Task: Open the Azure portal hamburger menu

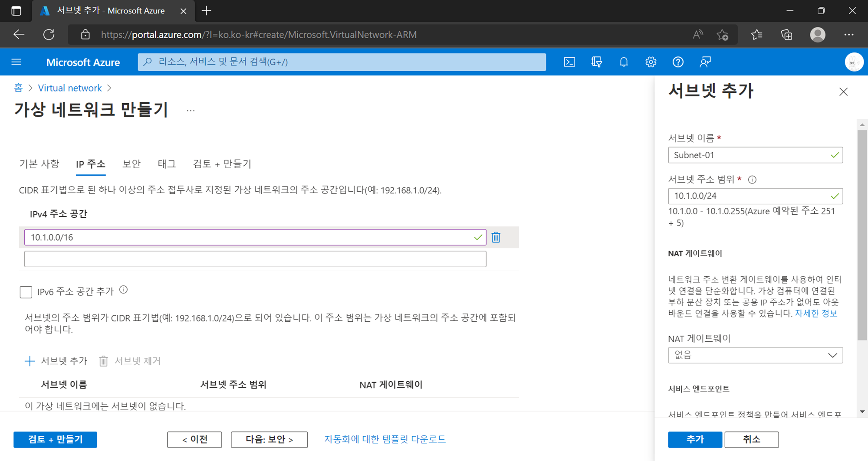Action: [16, 62]
